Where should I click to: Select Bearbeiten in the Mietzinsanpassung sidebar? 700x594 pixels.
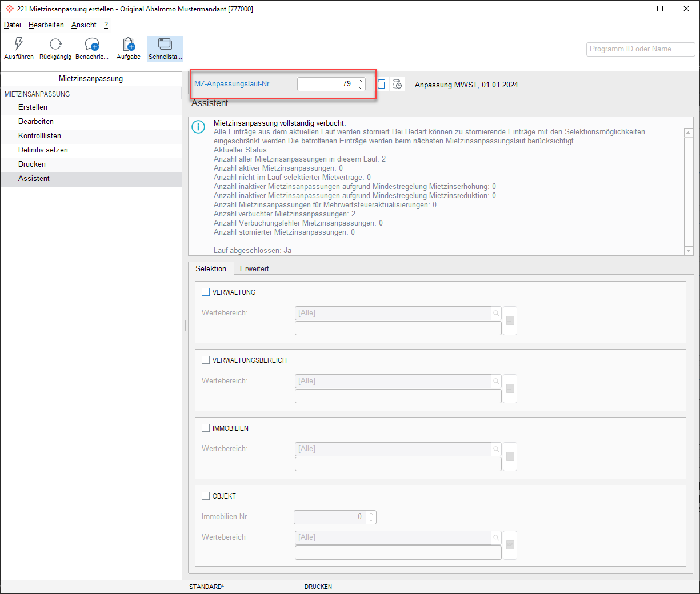(x=91, y=121)
